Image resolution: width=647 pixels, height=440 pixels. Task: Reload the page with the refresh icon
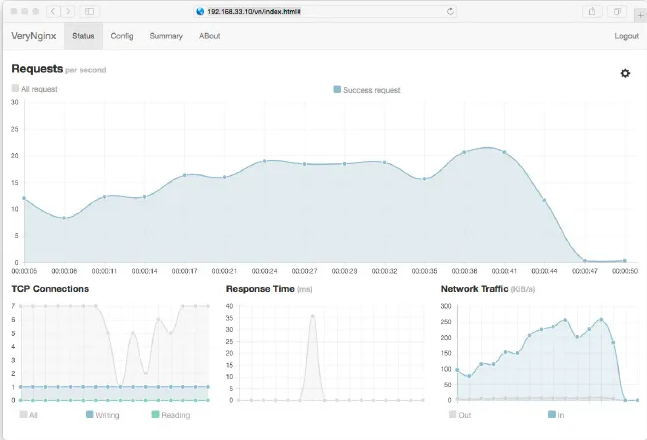pyautogui.click(x=450, y=11)
